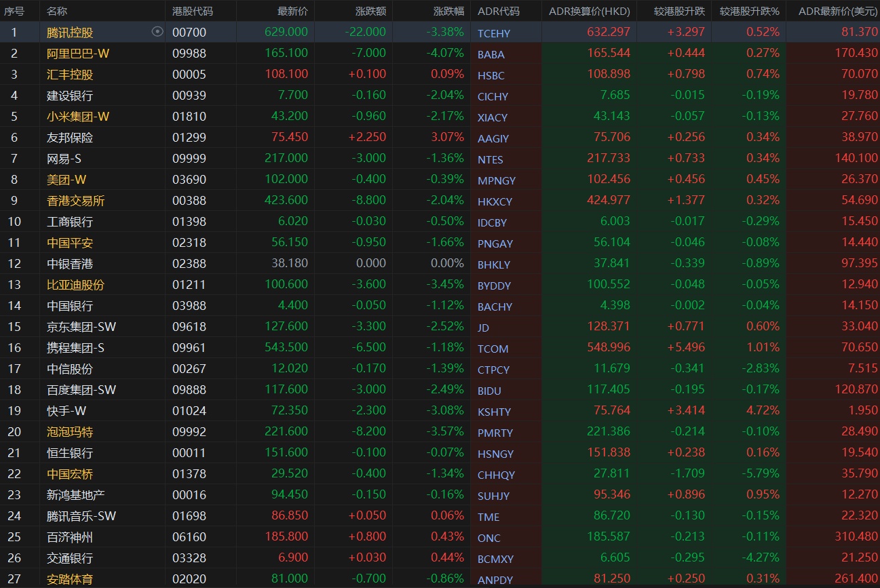
Task: Select the 中国宏桥 stock name
Action: click(70, 473)
